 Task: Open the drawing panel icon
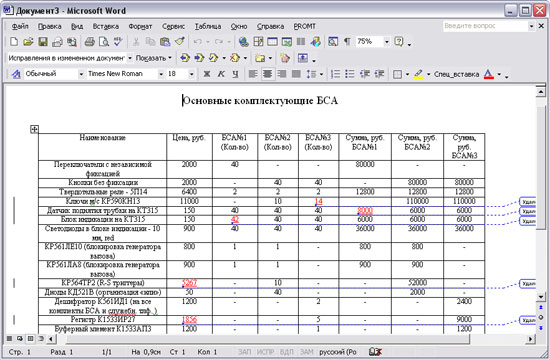click(315, 42)
